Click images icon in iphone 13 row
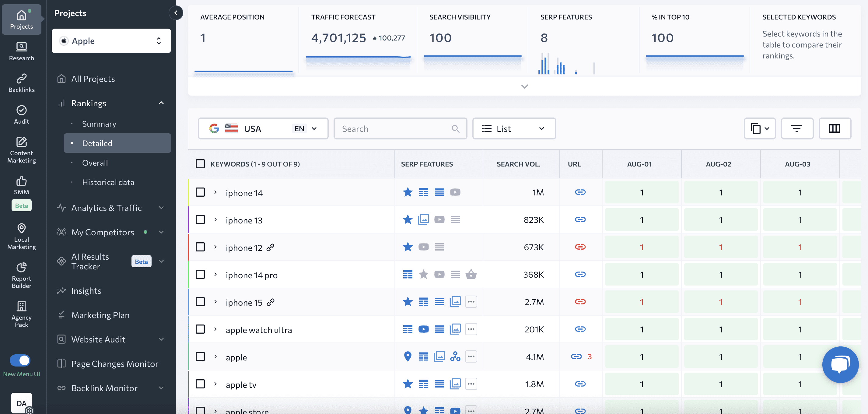This screenshot has width=868, height=414. pos(423,219)
